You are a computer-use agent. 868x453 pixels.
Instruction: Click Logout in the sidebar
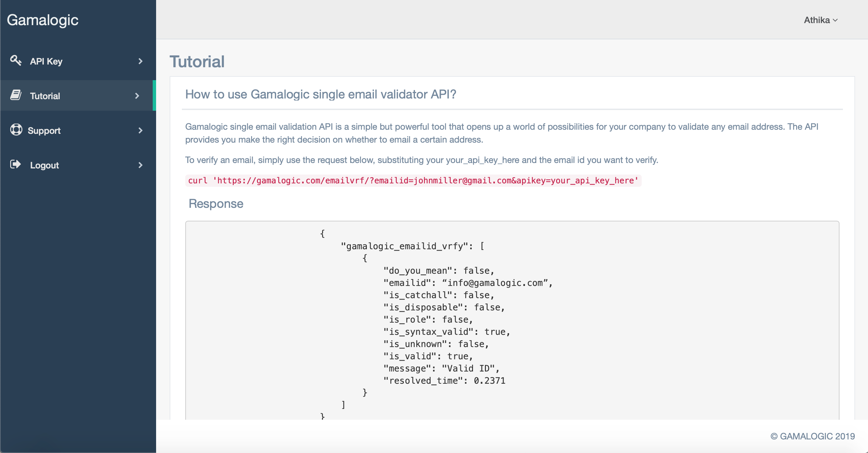[44, 165]
